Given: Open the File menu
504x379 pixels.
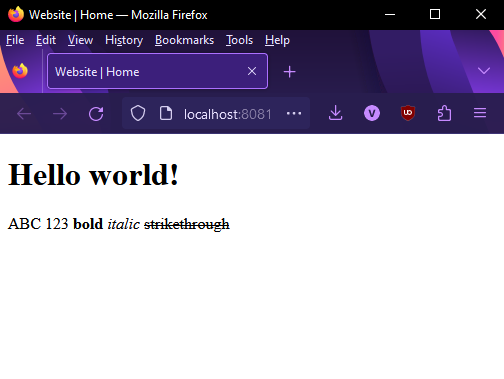Looking at the screenshot, I should coord(15,40).
